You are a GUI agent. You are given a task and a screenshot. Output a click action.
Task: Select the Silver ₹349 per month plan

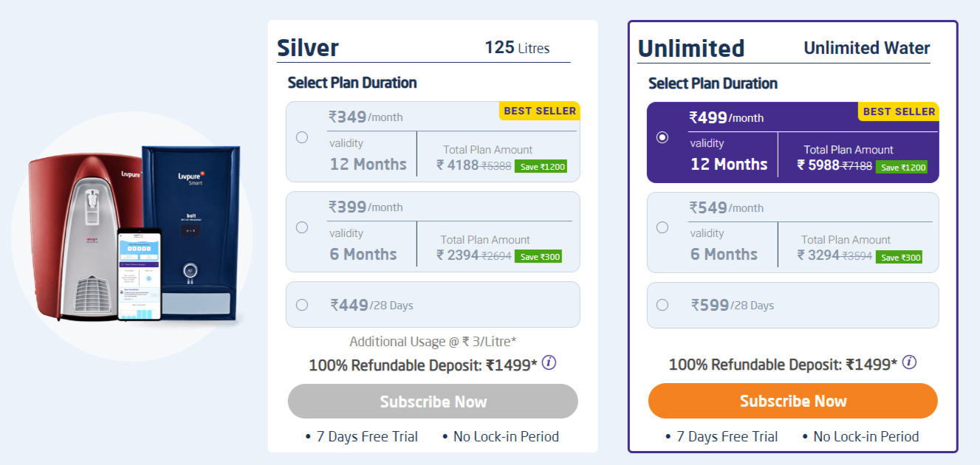click(x=301, y=137)
